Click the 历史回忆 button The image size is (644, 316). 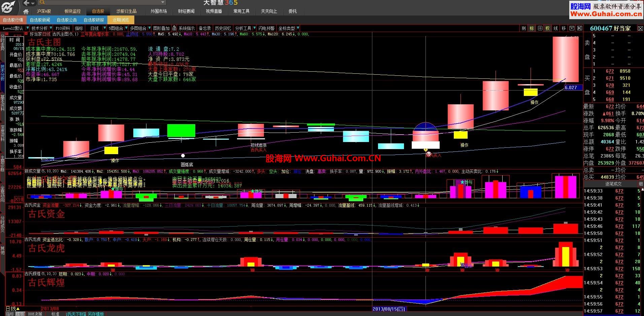point(223,28)
